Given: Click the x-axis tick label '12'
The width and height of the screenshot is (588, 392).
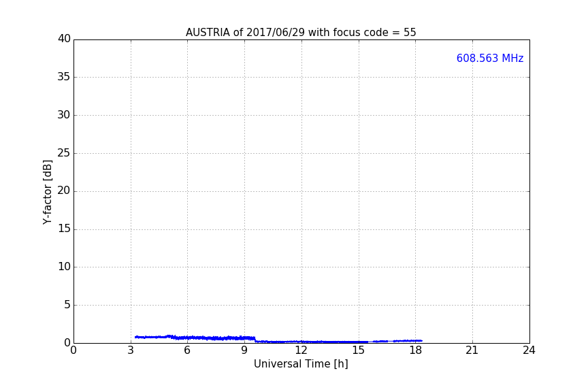Looking at the screenshot, I should (301, 350).
